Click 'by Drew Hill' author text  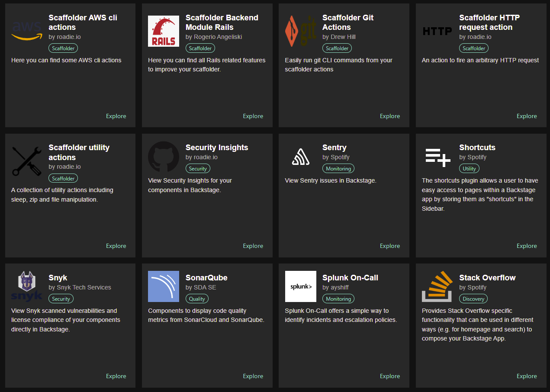pyautogui.click(x=339, y=37)
